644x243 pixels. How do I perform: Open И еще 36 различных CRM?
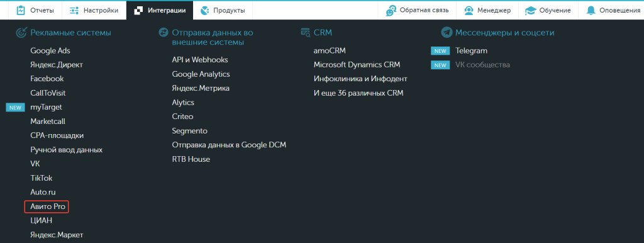358,93
